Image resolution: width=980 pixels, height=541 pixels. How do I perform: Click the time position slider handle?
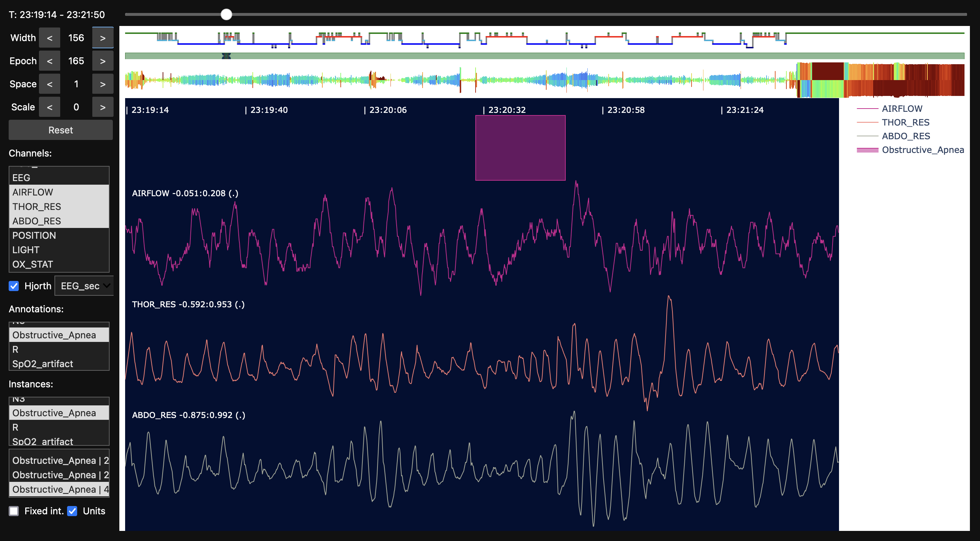click(x=226, y=14)
